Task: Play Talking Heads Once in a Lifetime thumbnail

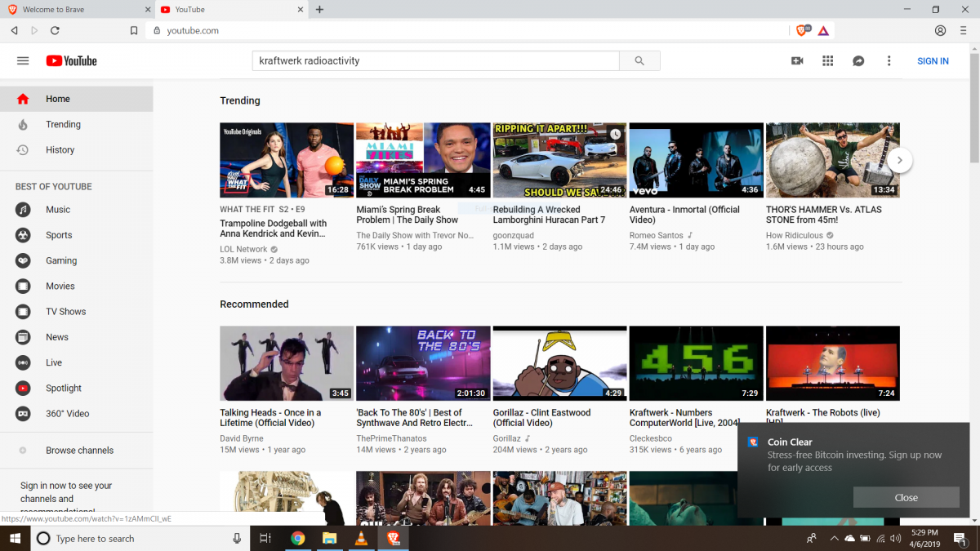Action: coord(287,363)
